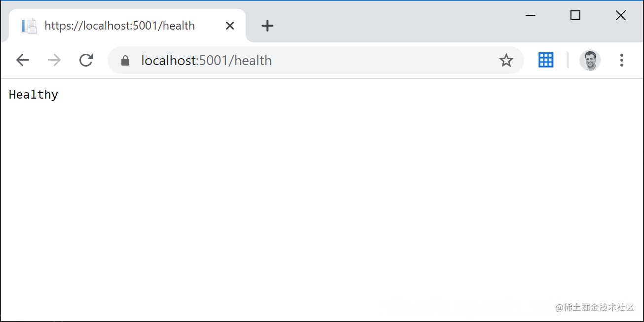Click the browser reload icon
Image resolution: width=644 pixels, height=322 pixels.
point(86,60)
